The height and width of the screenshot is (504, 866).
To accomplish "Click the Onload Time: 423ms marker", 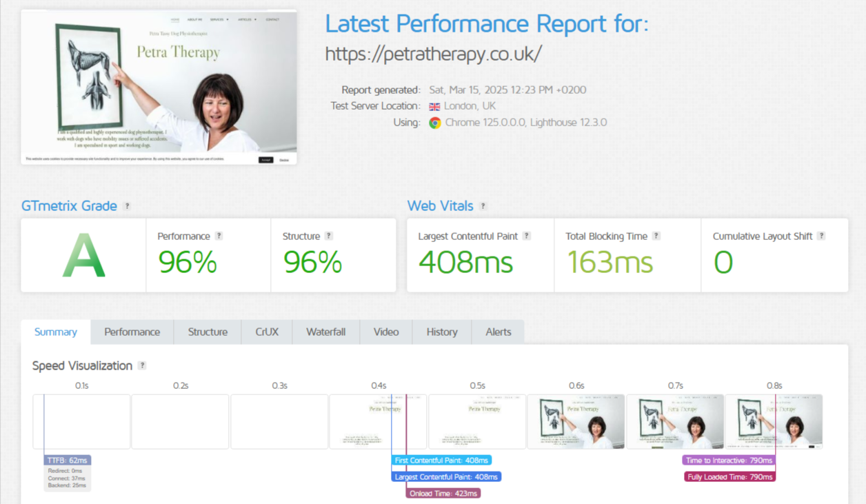I will (x=443, y=493).
